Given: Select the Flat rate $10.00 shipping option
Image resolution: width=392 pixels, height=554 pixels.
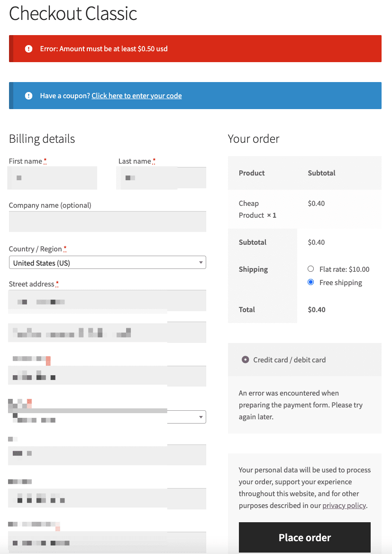Looking at the screenshot, I should 310,268.
